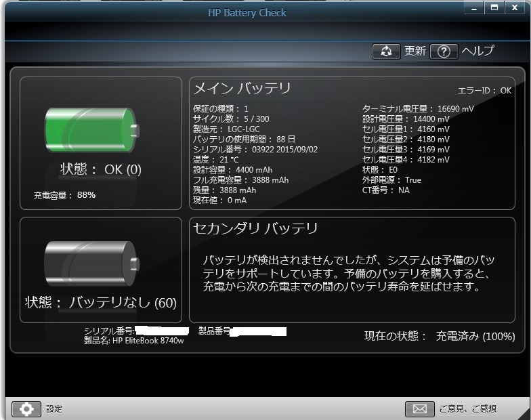Image resolution: width=531 pixels, height=420 pixels.
Task: Click the 充電済み (100%) current state text
Action: coord(475,336)
